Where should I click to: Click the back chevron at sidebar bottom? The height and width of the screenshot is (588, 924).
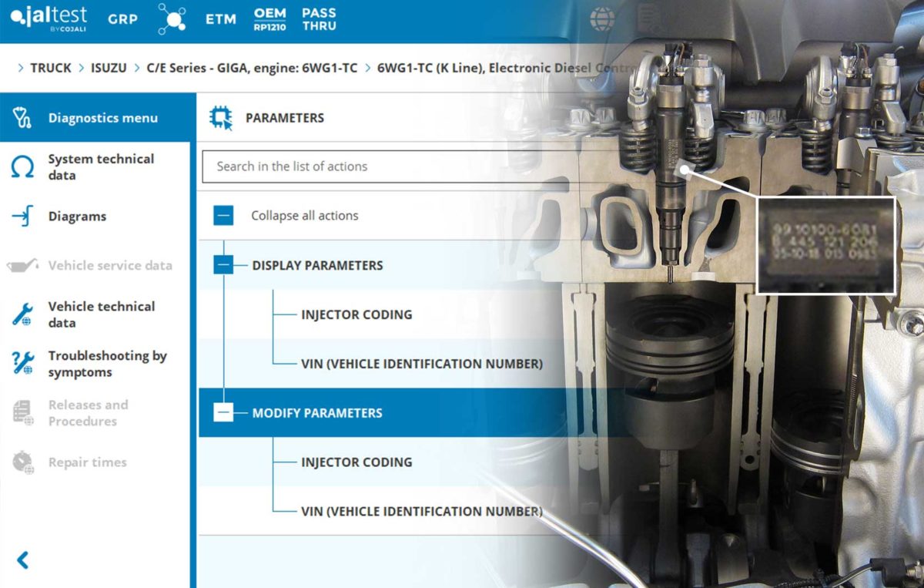pos(22,560)
